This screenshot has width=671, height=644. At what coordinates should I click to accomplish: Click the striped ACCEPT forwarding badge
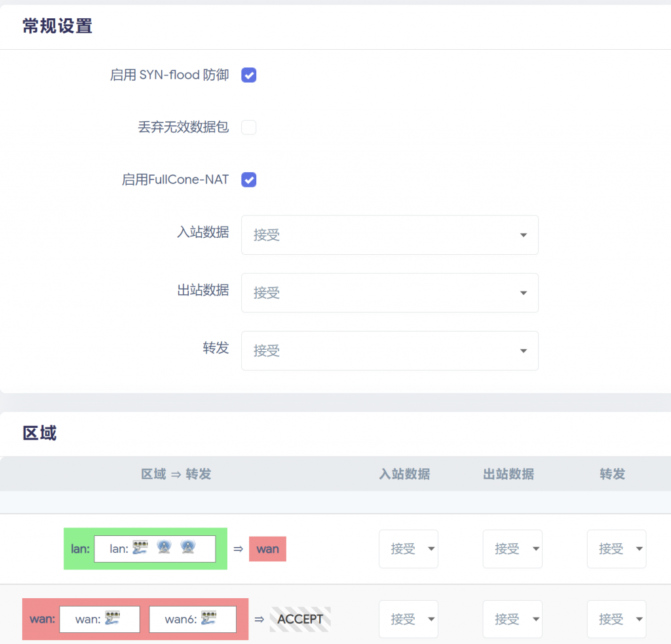[x=300, y=619]
